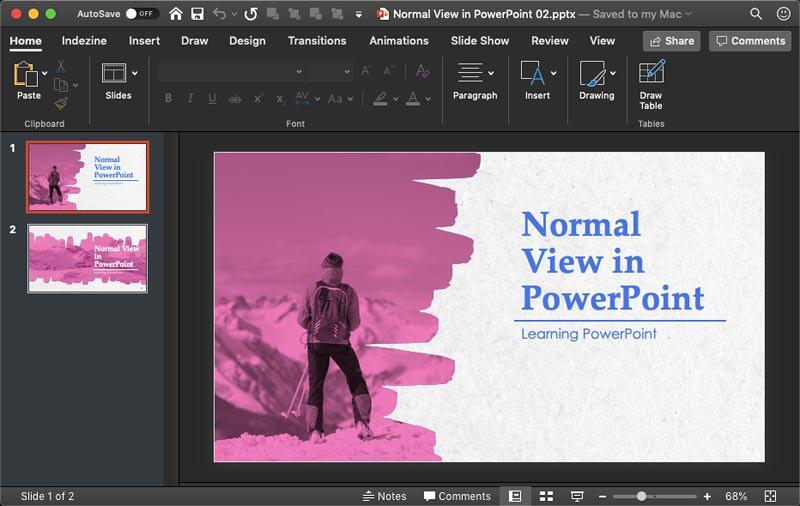Expand Paste options dropdown arrow
The height and width of the screenshot is (506, 800).
coord(45,73)
